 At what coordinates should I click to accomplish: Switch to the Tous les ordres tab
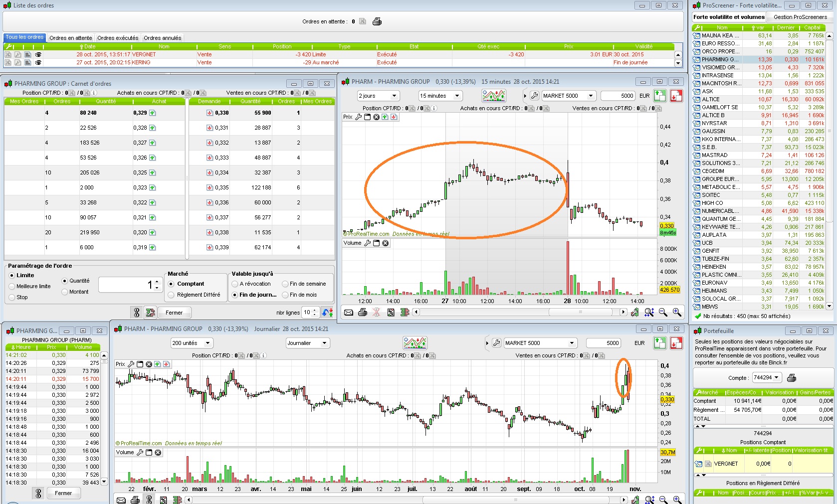point(25,37)
